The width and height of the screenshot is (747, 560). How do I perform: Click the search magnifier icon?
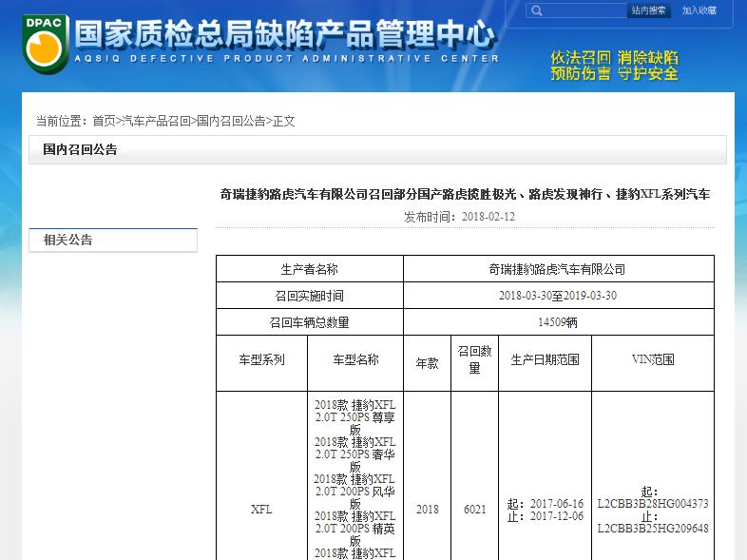(537, 10)
